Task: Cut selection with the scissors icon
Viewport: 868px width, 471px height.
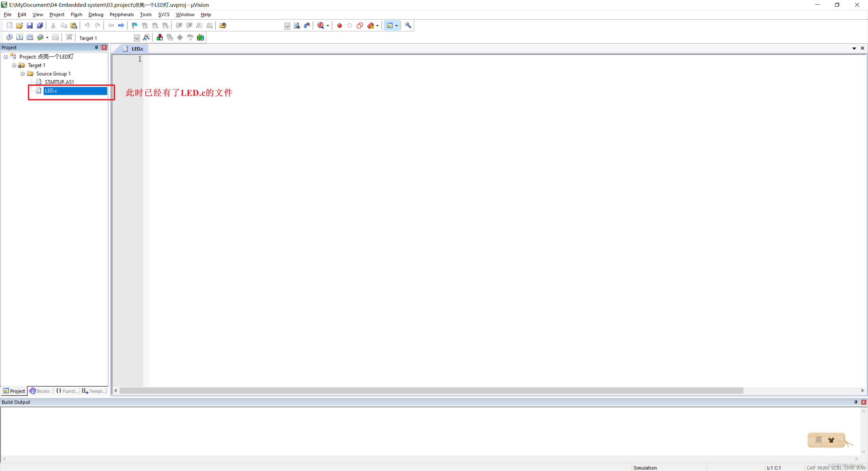Action: point(53,25)
